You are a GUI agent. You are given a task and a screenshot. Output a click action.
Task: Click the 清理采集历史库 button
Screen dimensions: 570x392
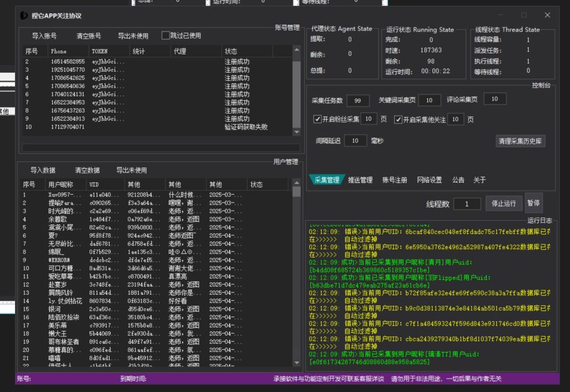coord(520,141)
